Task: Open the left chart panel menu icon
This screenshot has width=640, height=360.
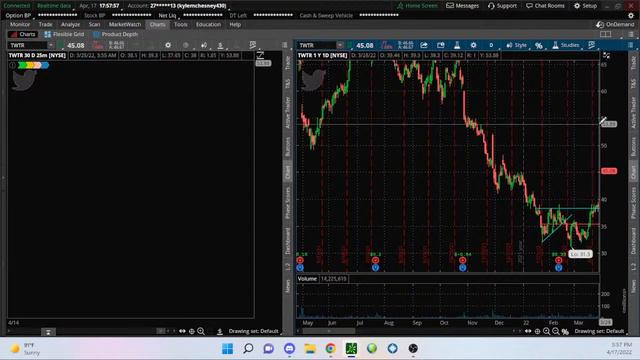Action: click(284, 45)
